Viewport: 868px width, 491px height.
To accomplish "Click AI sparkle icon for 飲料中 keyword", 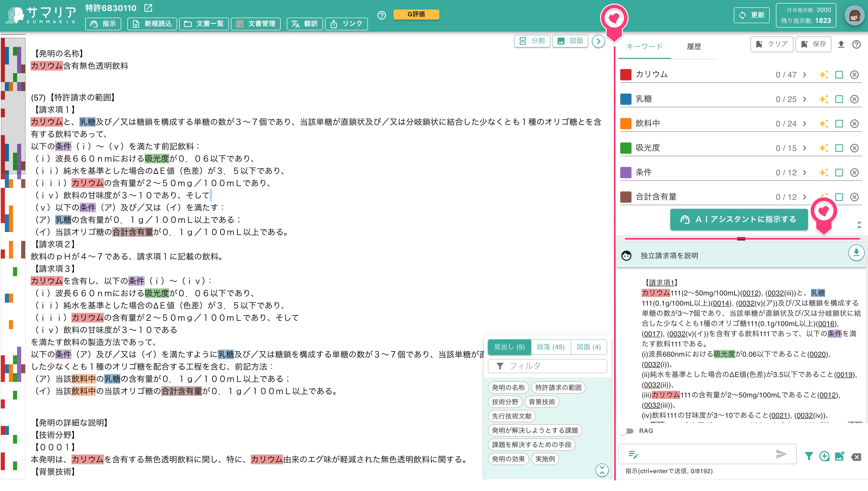I will (x=824, y=124).
